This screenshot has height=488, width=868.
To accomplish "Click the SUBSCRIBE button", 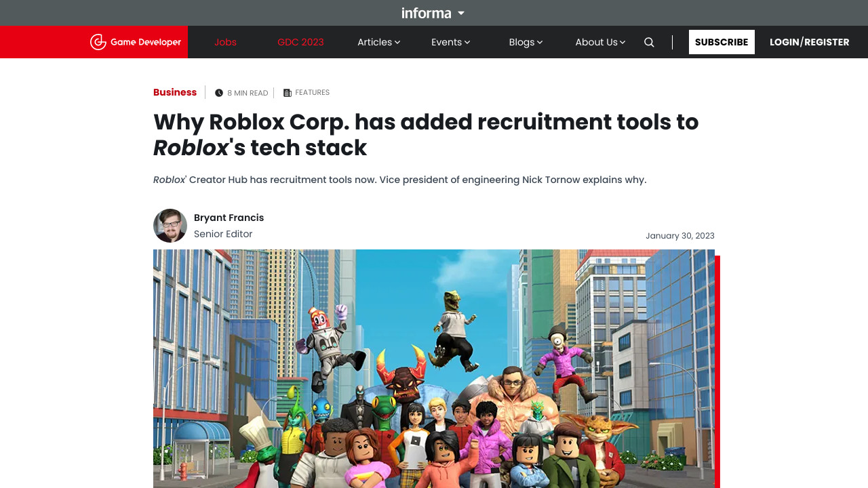I will 722,42.
